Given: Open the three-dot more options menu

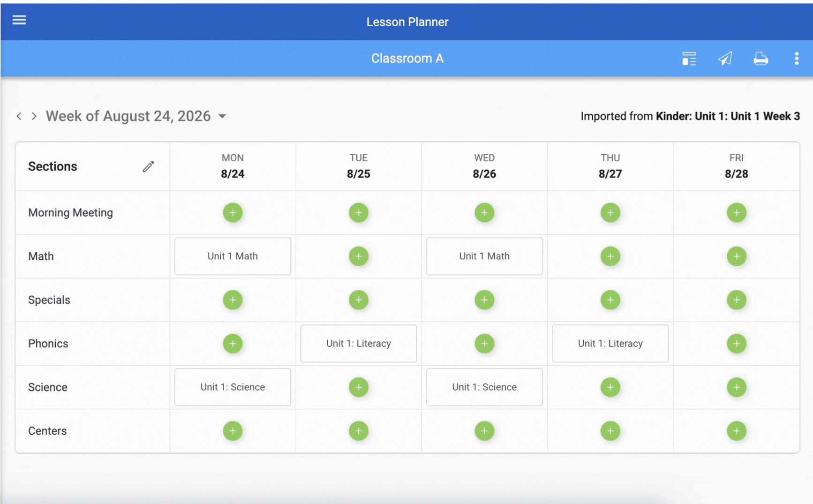Looking at the screenshot, I should pyautogui.click(x=797, y=59).
